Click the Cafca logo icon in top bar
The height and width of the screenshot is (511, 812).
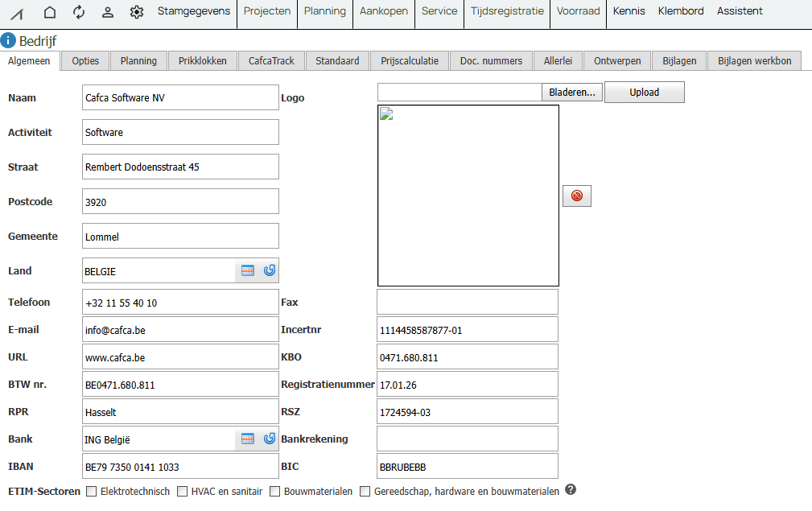(17, 14)
